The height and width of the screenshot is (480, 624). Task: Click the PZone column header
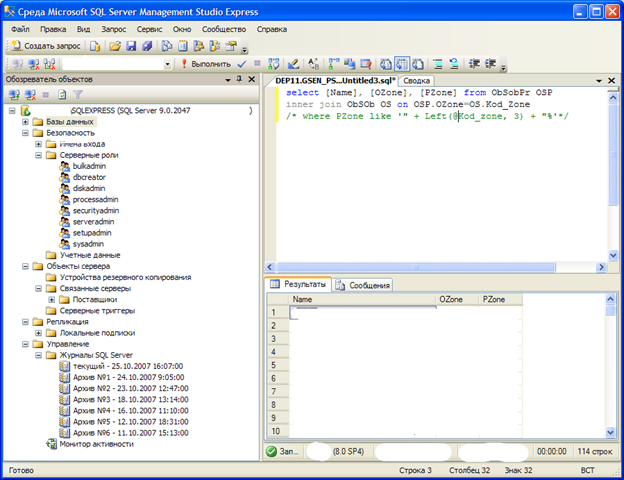pos(500,299)
